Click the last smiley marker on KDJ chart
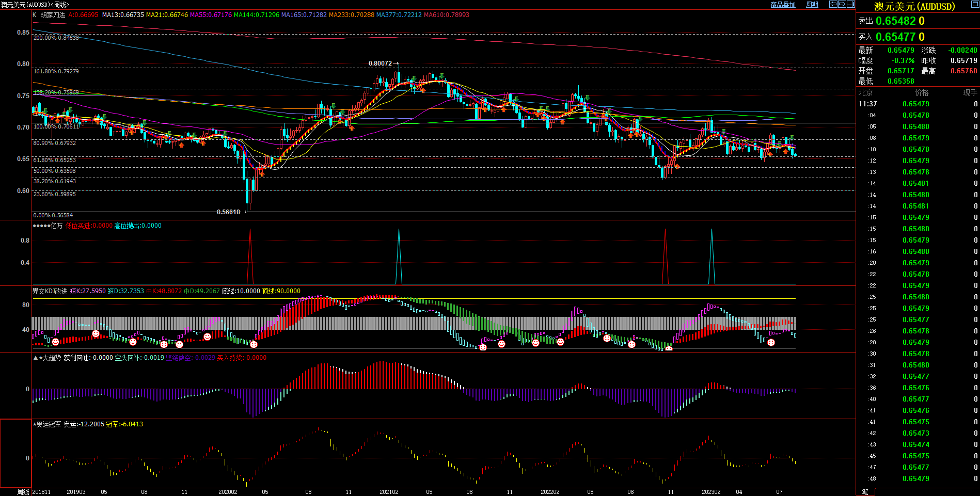980x496 pixels. (x=771, y=342)
